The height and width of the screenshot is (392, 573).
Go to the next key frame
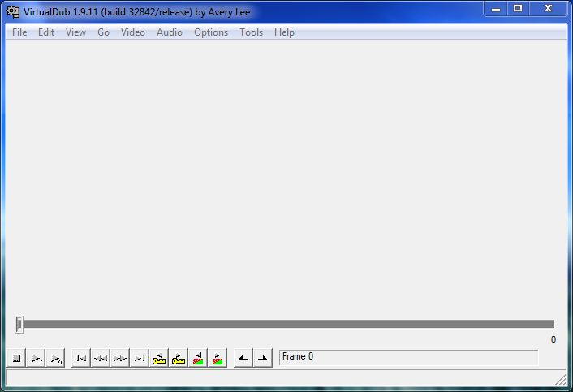click(x=179, y=358)
